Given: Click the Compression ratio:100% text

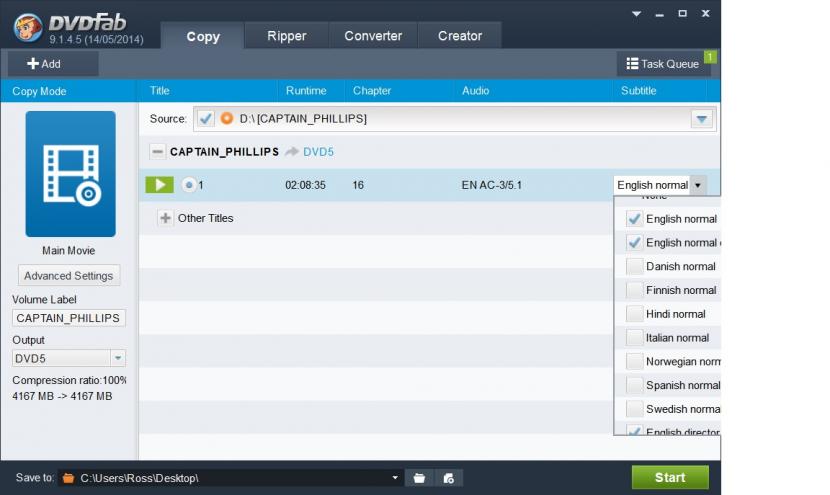Looking at the screenshot, I should pyautogui.click(x=69, y=380).
